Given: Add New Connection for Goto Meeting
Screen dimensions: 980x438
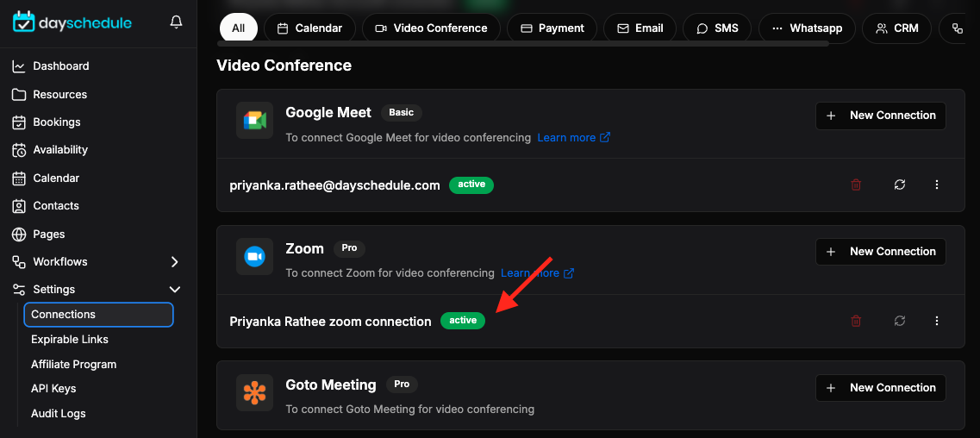Looking at the screenshot, I should (881, 388).
